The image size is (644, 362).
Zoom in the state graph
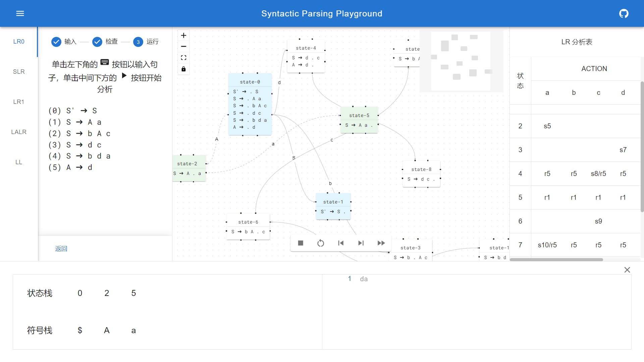183,36
